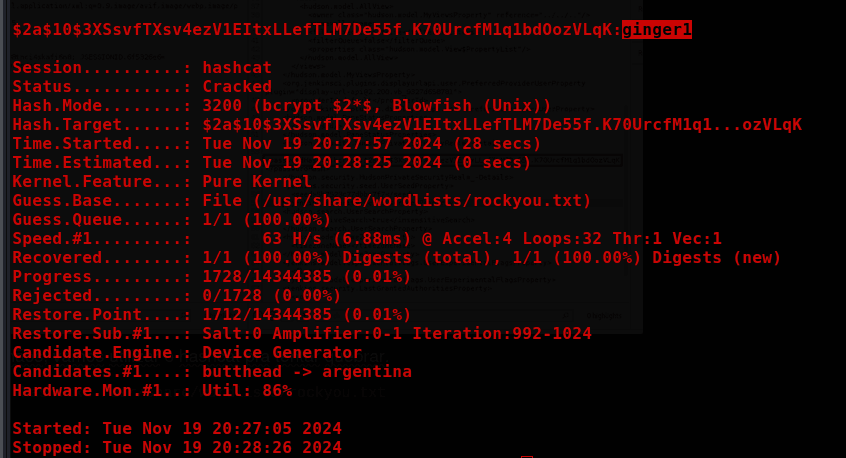Click the Rejected value 0/1728
Image resolution: width=846 pixels, height=458 pixels.
(x=271, y=295)
